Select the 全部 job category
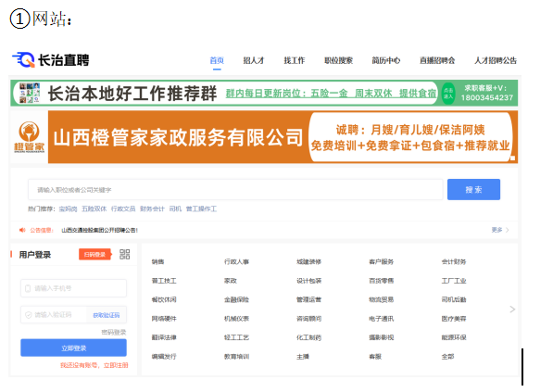The image size is (553, 392). pos(448,357)
